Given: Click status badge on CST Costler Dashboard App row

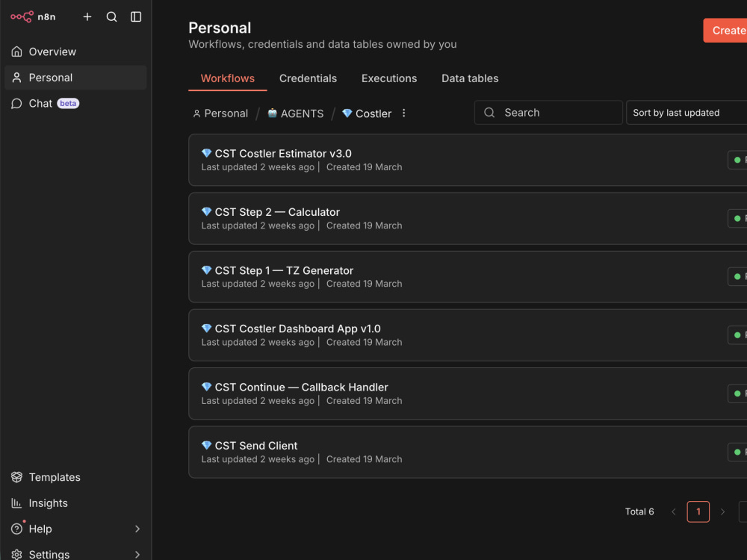Looking at the screenshot, I should (x=737, y=335).
